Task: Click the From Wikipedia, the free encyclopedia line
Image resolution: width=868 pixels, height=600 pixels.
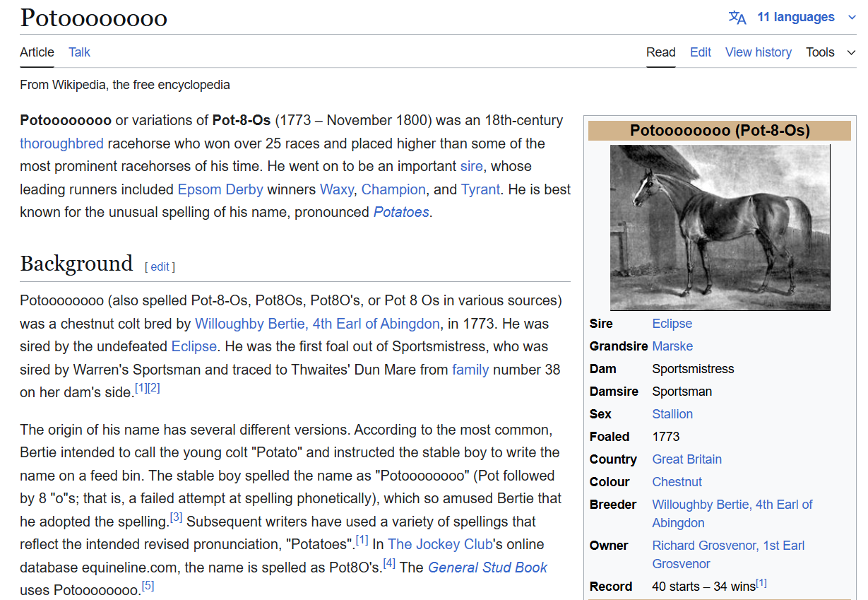Action: pyautogui.click(x=125, y=85)
